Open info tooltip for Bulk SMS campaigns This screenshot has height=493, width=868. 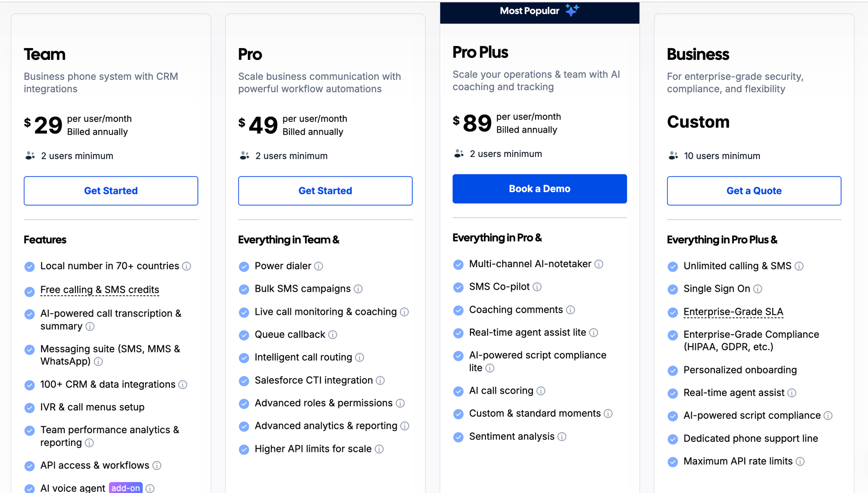(x=358, y=289)
